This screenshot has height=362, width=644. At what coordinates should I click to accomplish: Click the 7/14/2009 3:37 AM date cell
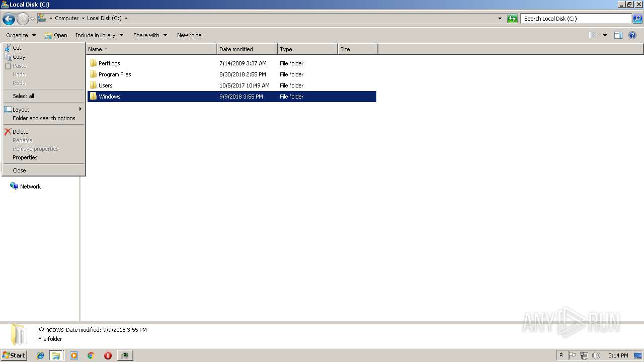[243, 63]
